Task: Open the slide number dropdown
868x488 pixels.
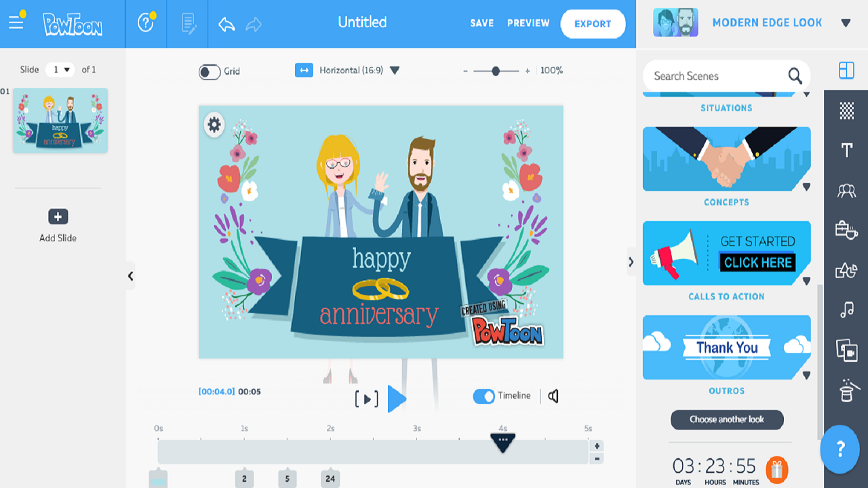Action: pos(60,69)
